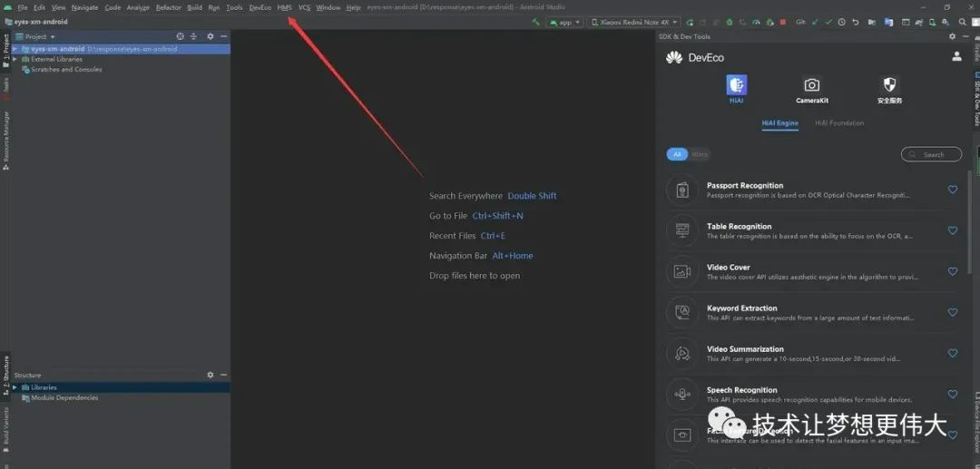This screenshot has width=980, height=469.
Task: Open the Video Summarization title
Action: coord(745,349)
